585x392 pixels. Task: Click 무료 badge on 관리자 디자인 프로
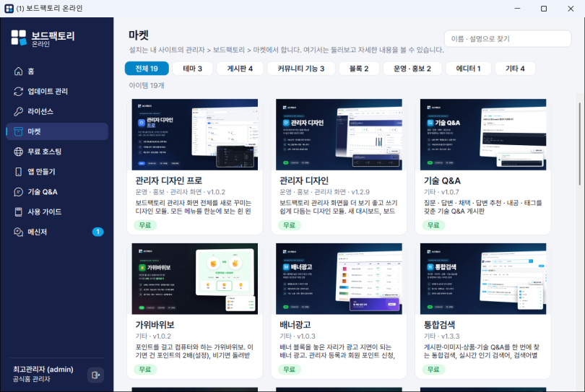click(x=145, y=225)
